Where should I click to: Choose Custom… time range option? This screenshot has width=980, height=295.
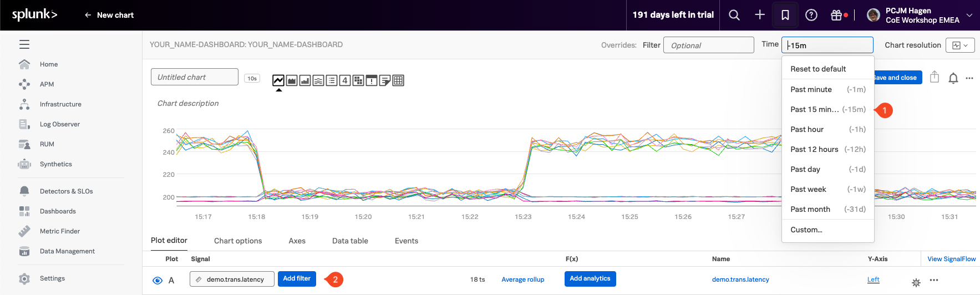point(806,230)
